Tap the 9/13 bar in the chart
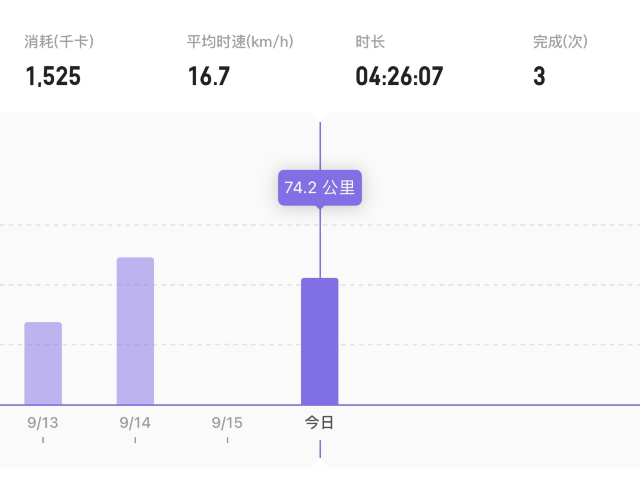 43,363
